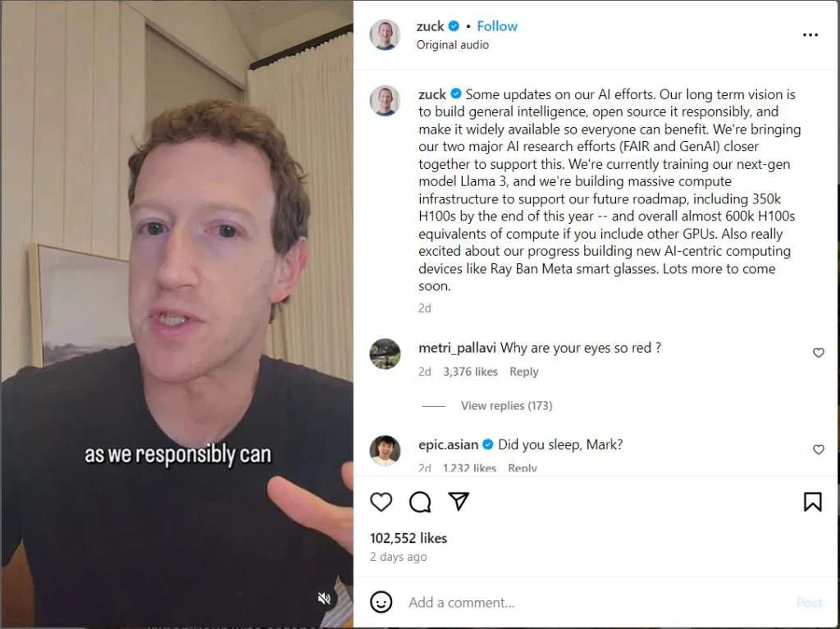The image size is (840, 629).
Task: Click the video of the man speaking
Action: pos(177,315)
